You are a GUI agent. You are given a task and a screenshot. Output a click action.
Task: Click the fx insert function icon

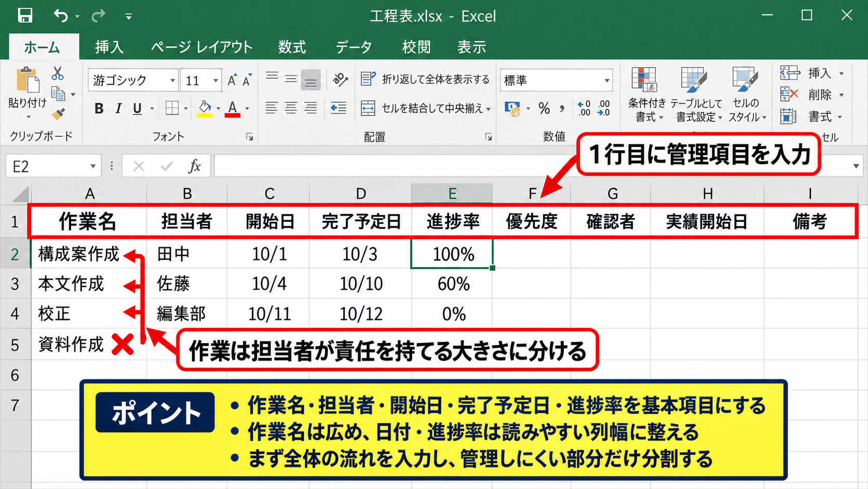(x=195, y=166)
